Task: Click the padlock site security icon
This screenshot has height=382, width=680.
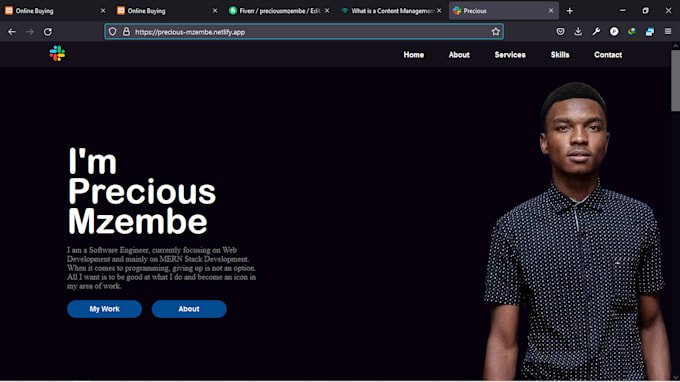Action: tap(126, 32)
